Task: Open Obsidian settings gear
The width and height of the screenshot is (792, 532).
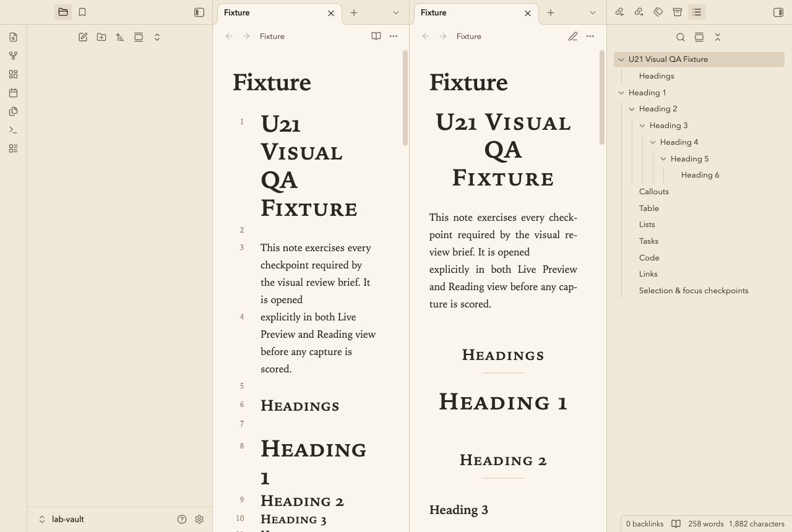Action: coord(199,520)
